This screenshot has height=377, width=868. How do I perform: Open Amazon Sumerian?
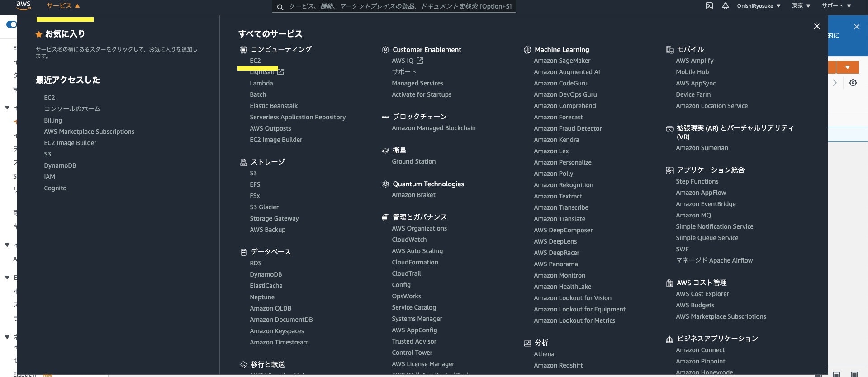click(702, 148)
